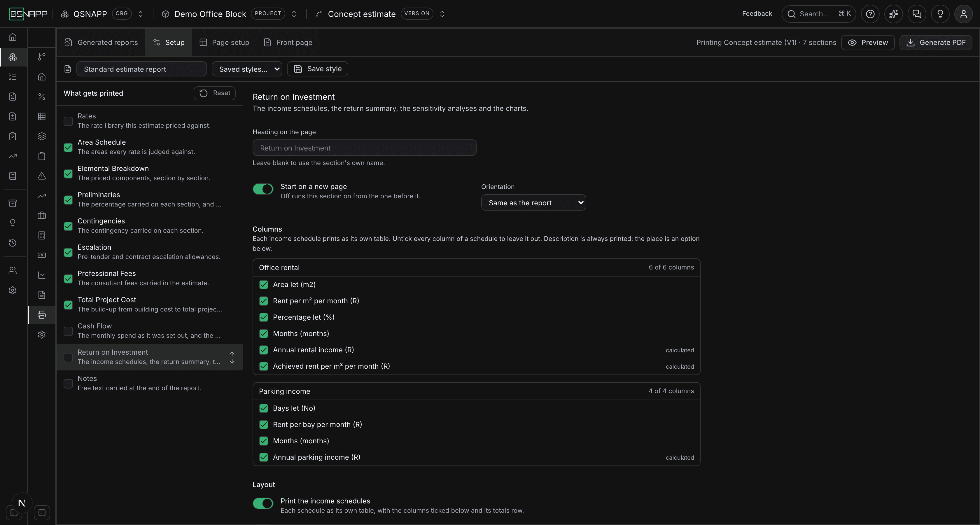Enable the Rates section checkbox
Screen dimensions: 980x525
[68, 121]
